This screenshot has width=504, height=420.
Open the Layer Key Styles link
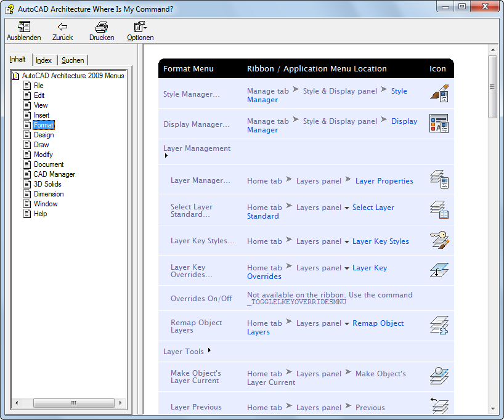(381, 241)
